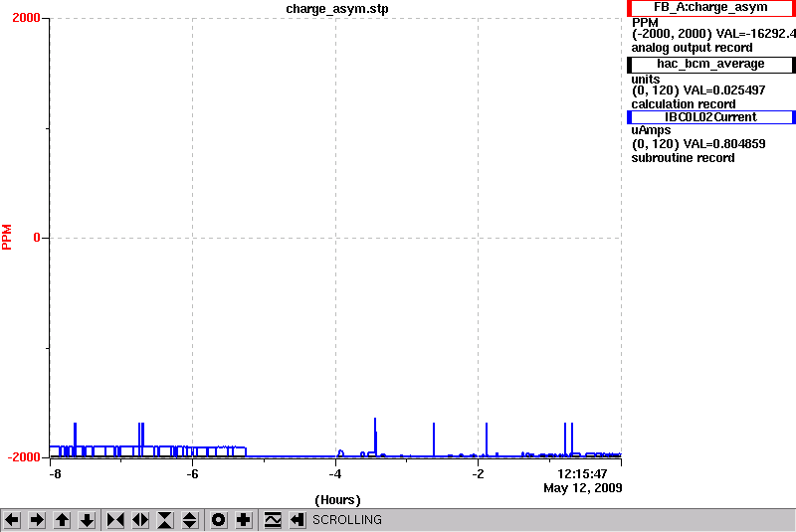
Task: Click the charge_asym.stp graph title
Action: 337,9
